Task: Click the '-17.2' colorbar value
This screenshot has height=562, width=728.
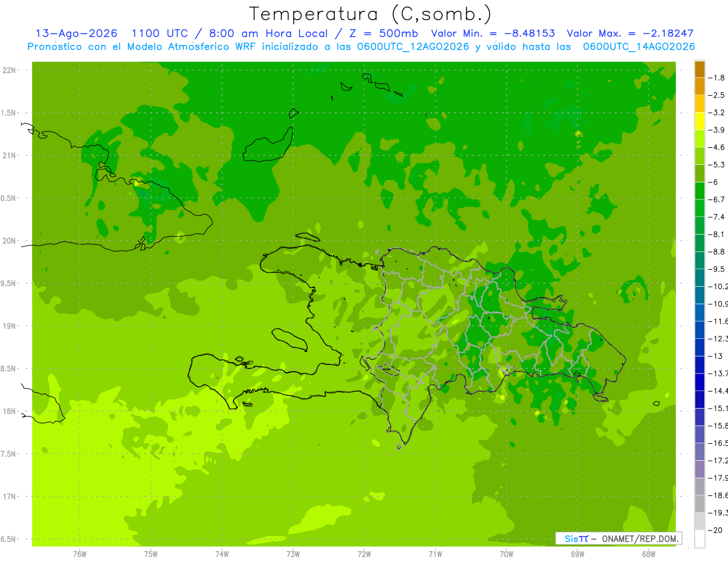Action: pos(720,460)
